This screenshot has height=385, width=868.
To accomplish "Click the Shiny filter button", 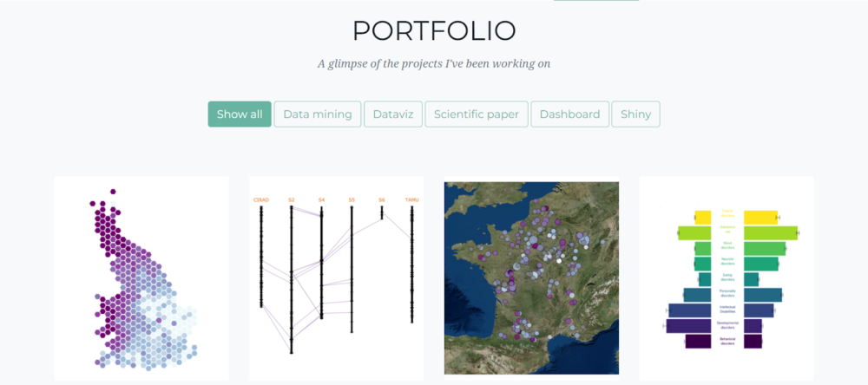I will coord(635,114).
